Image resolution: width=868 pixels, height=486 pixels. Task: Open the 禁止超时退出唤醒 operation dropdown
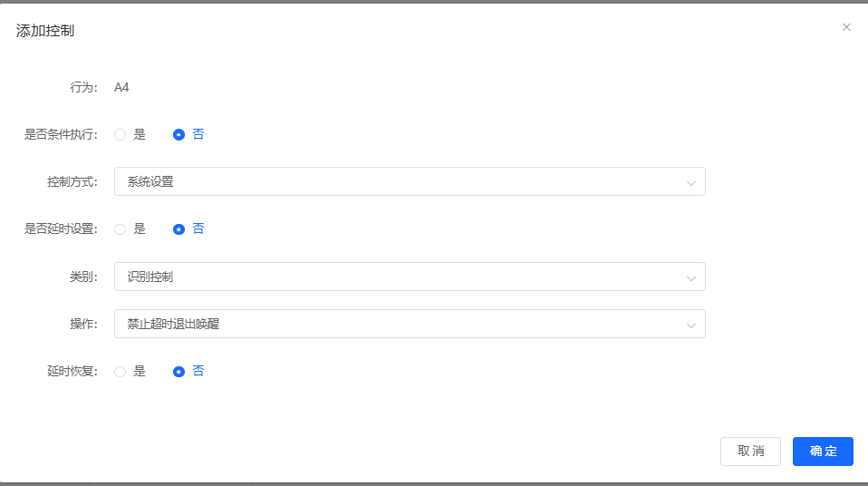click(399, 324)
